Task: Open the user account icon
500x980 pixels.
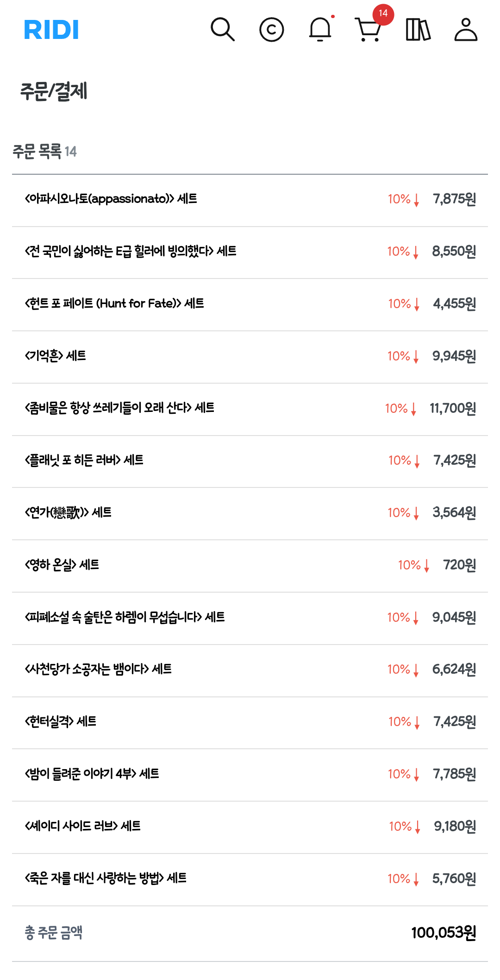Action: tap(466, 30)
